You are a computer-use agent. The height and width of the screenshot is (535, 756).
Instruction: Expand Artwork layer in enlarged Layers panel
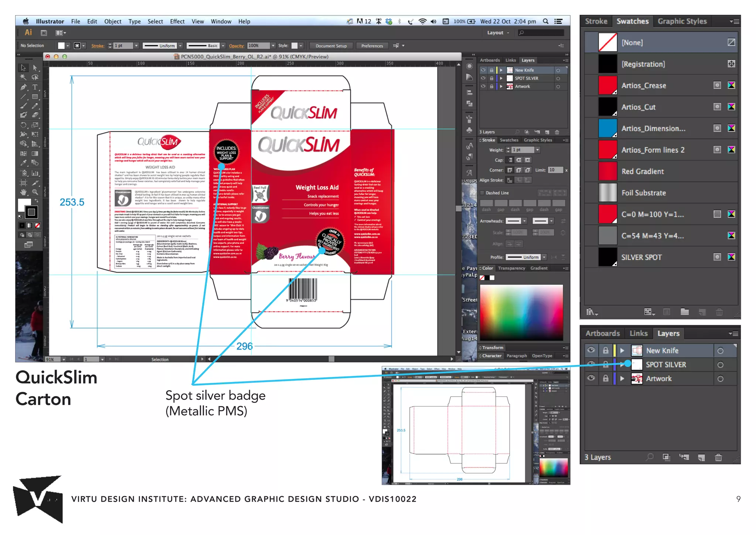pos(622,378)
